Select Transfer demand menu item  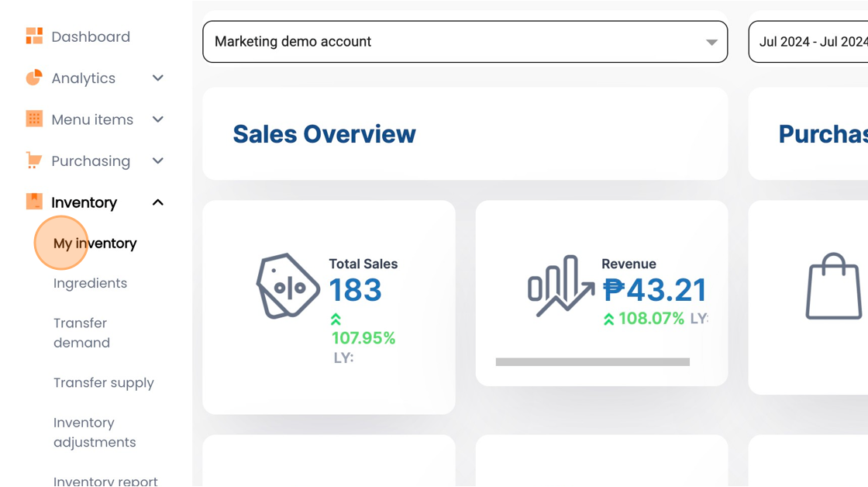(81, 333)
